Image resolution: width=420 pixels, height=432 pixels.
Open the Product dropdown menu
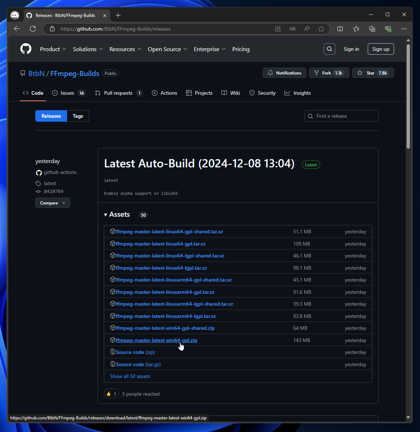pyautogui.click(x=53, y=49)
